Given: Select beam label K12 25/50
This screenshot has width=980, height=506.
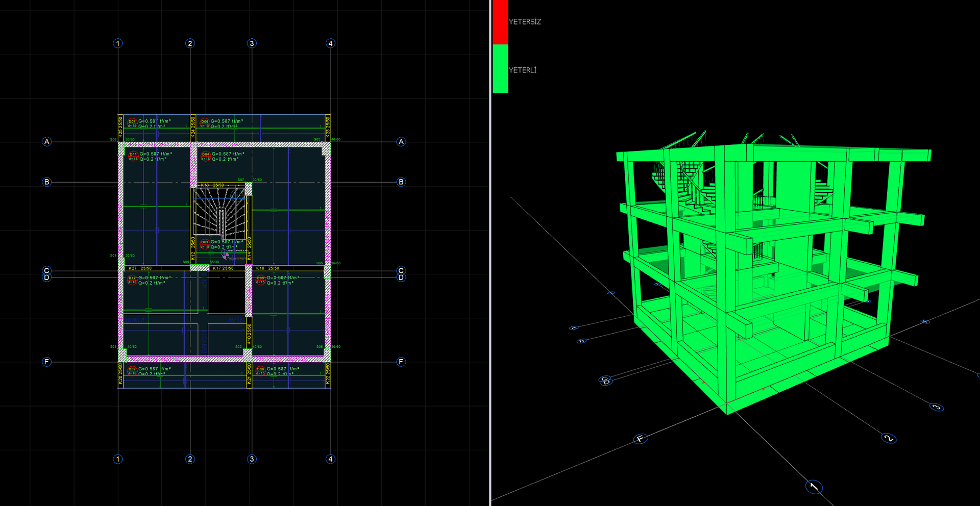Looking at the screenshot, I should coord(193,249).
